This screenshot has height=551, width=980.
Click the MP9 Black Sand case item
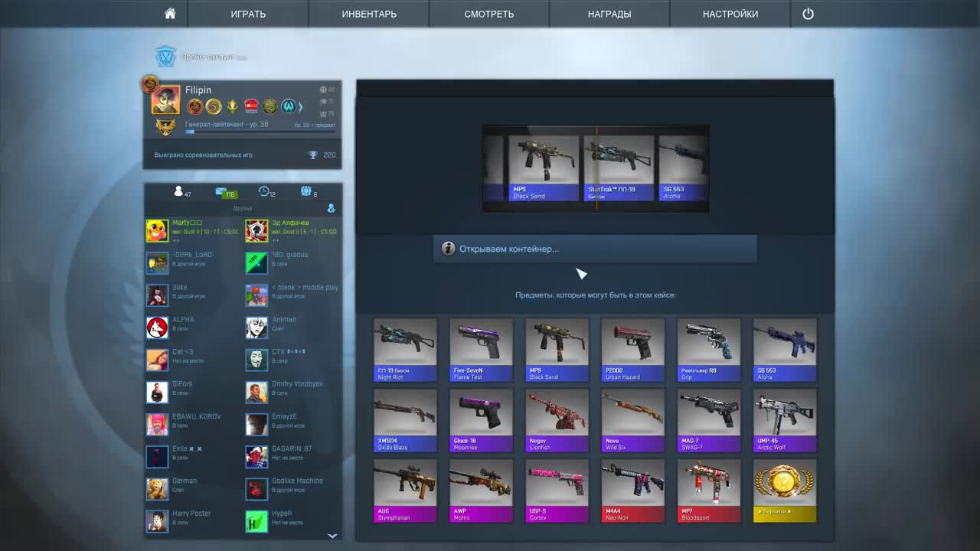point(557,350)
